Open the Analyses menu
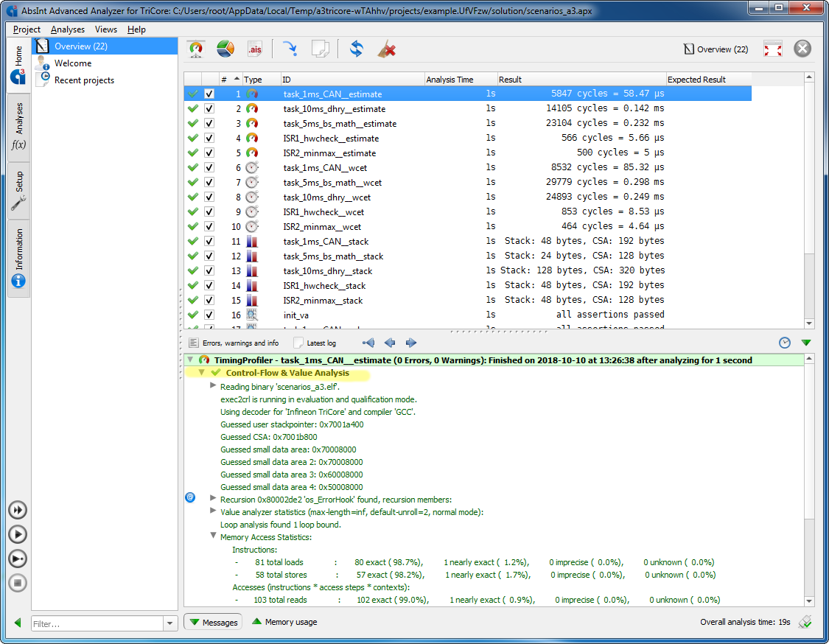Screen dimensions: 829x644 pos(68,29)
